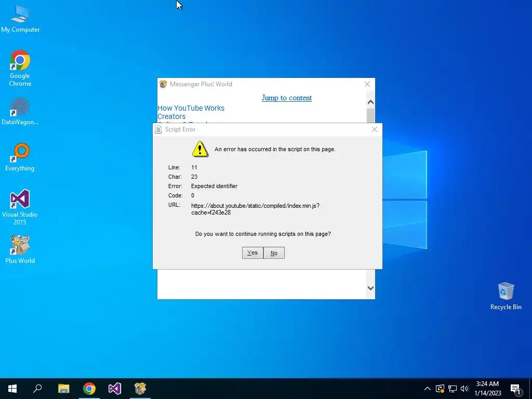The height and width of the screenshot is (399, 532).
Task: Follow the Jump to content link
Action: 287,98
